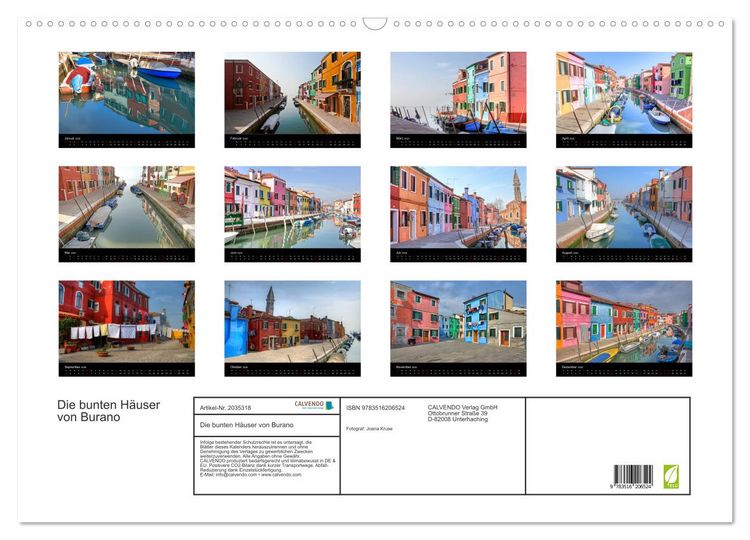Click the barcode above 9 783516 206524
750x540 pixels.
[633, 474]
